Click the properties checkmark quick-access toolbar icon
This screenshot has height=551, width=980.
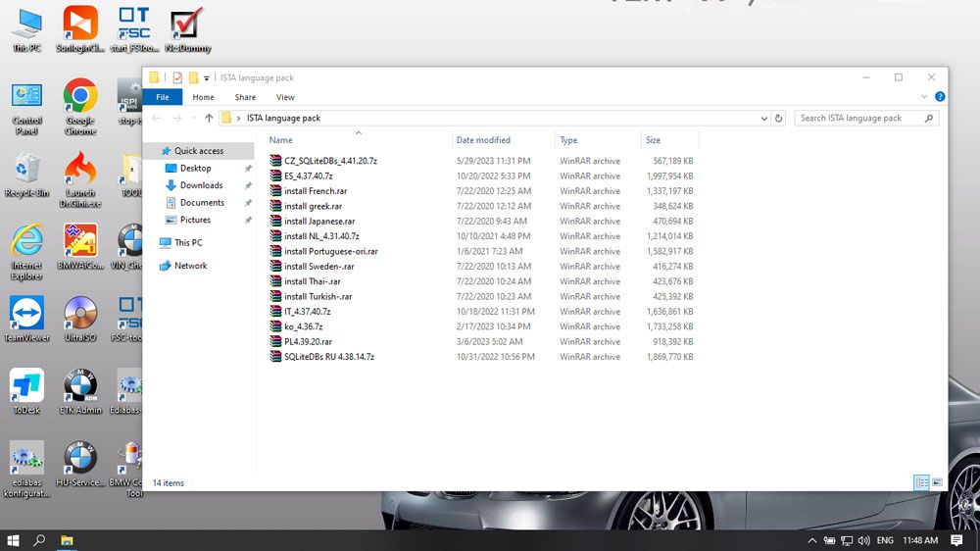[x=177, y=77]
